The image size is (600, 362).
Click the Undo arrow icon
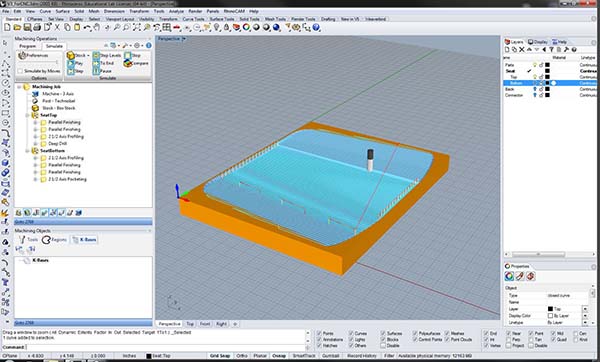87,28
